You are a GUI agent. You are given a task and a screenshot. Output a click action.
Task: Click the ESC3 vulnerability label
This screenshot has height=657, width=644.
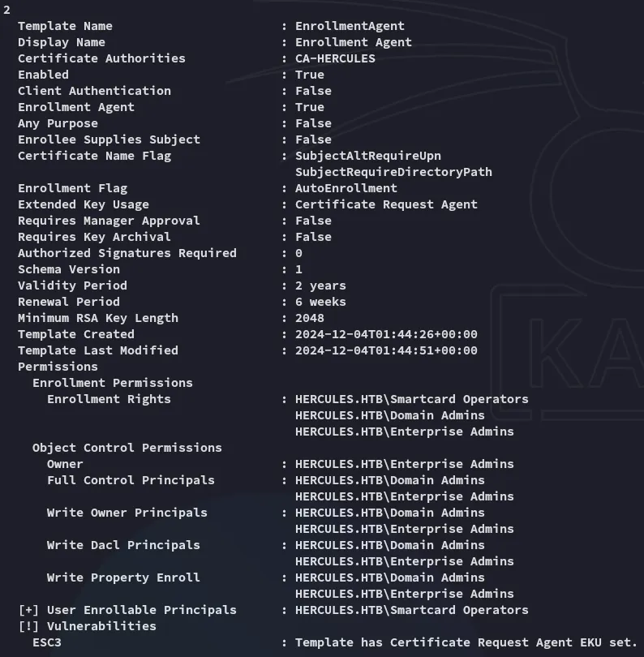[46, 642]
